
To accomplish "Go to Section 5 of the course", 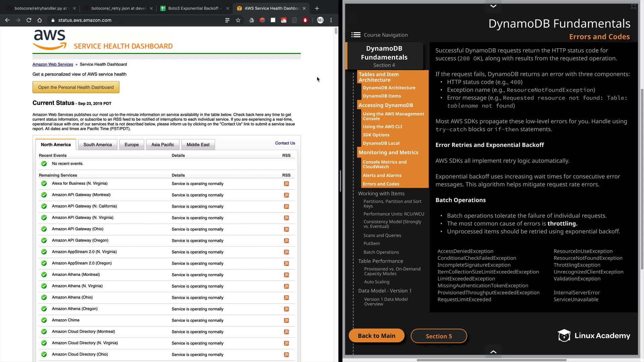I will pyautogui.click(x=439, y=336).
